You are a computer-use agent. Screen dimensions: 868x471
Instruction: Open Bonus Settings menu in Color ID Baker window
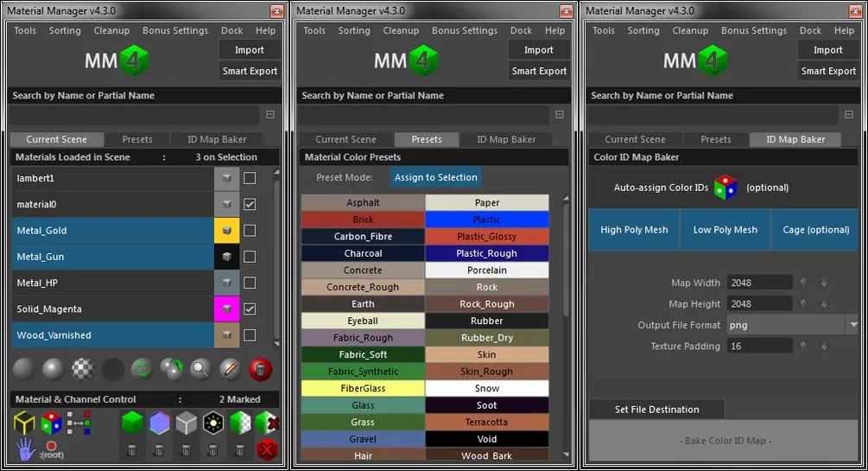pos(753,30)
